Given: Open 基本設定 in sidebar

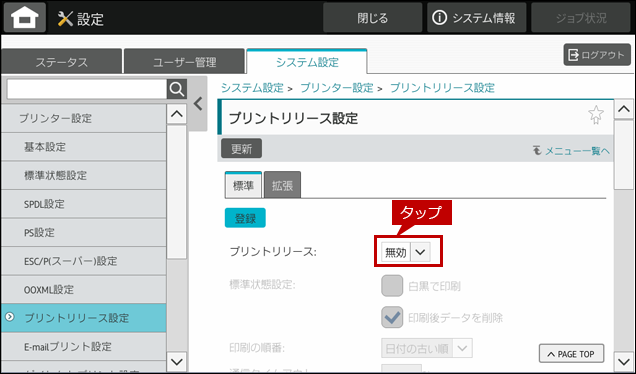Looking at the screenshot, I should click(x=84, y=147).
